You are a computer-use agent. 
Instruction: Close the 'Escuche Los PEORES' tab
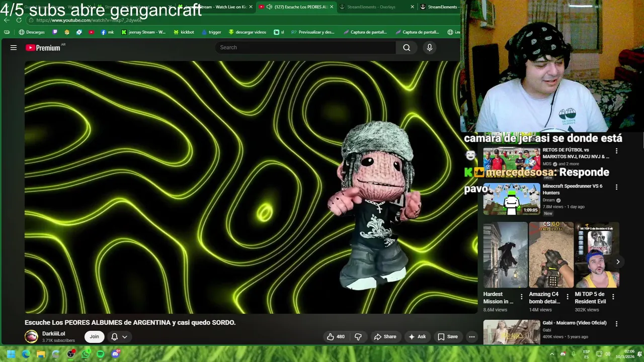pyautogui.click(x=332, y=7)
